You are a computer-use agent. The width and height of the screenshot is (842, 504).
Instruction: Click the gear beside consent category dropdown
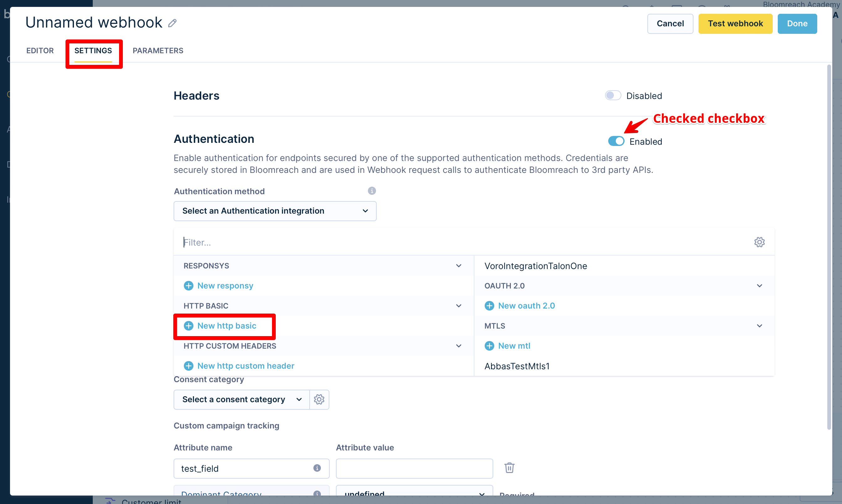point(319,399)
